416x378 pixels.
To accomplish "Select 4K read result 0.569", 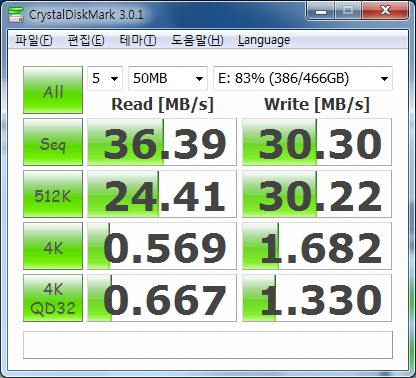I will (x=162, y=246).
